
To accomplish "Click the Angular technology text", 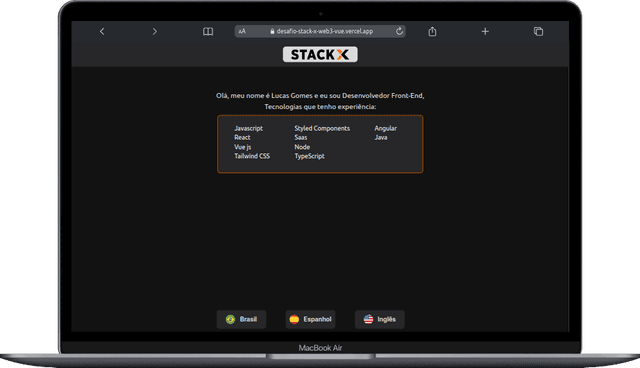I will [386, 128].
